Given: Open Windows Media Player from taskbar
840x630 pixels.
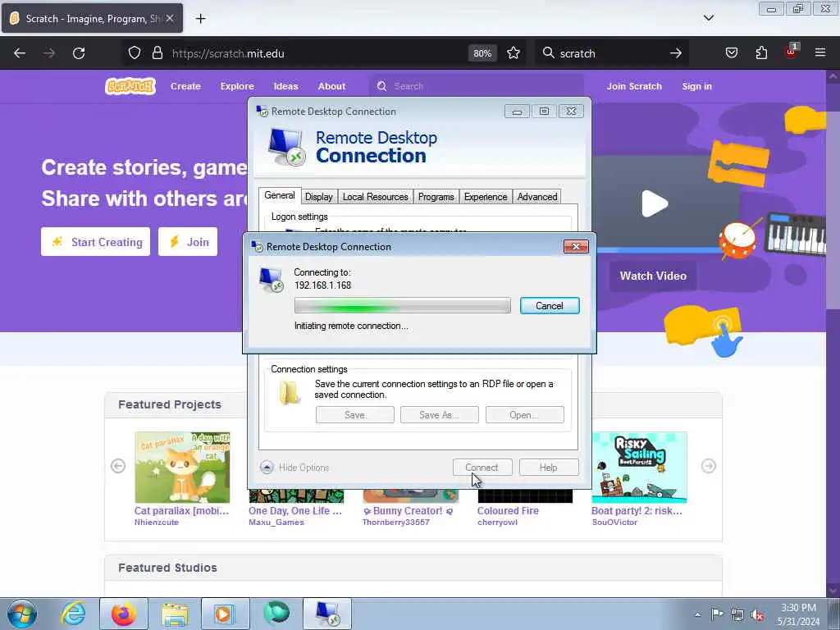Looking at the screenshot, I should point(225,614).
